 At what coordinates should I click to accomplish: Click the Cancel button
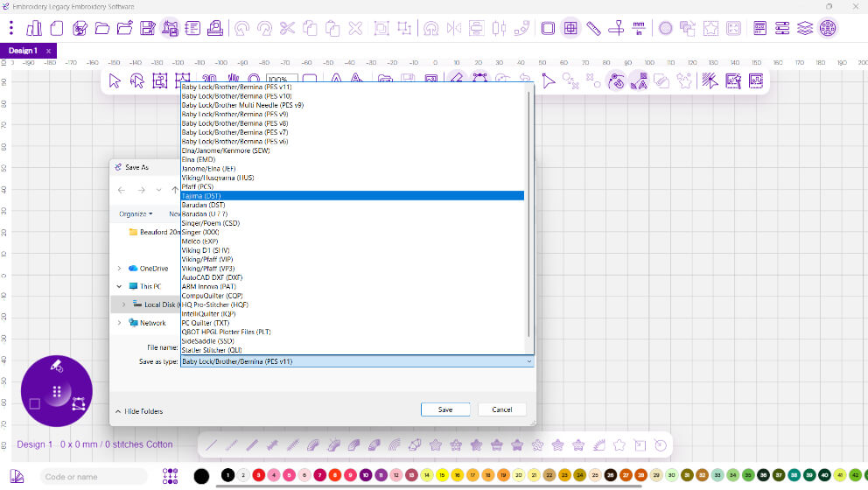[501, 409]
